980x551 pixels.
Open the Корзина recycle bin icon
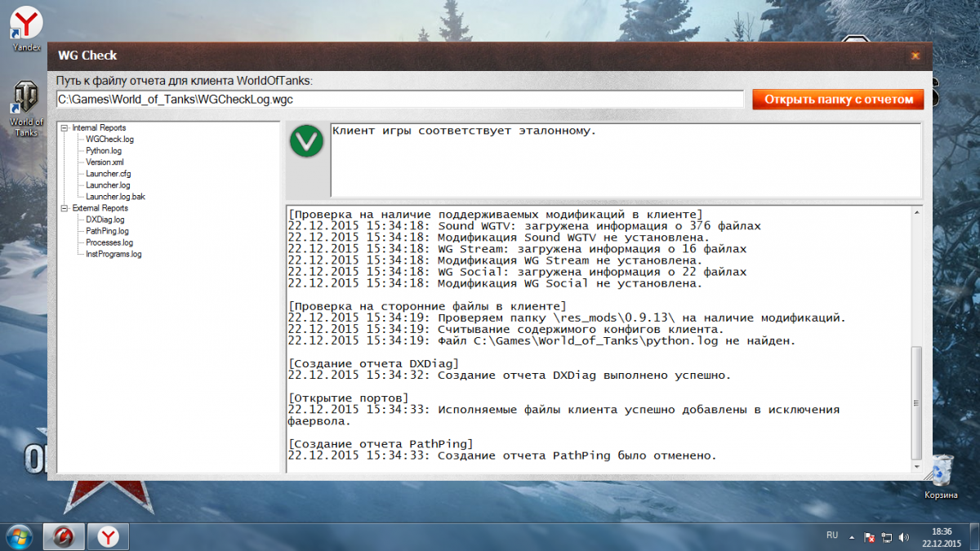(941, 471)
